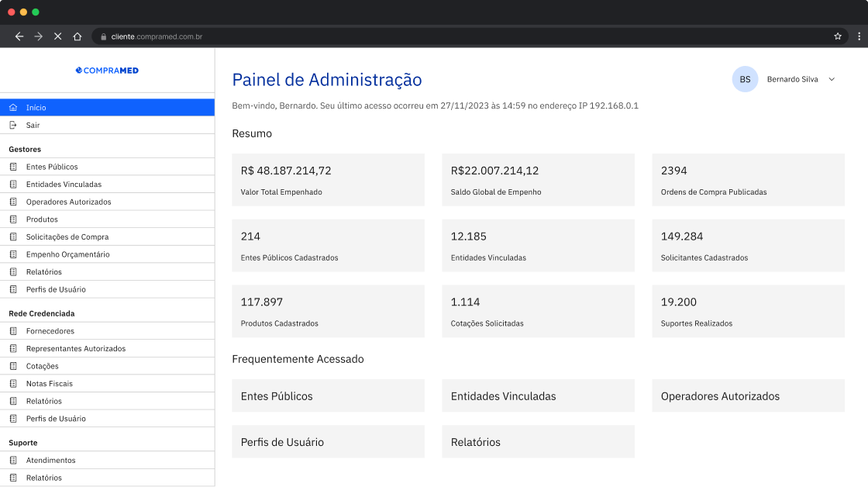Viewport: 868px width, 487px height.
Task: Open Entes Públicos under Frequentemente Acessado
Action: click(328, 395)
